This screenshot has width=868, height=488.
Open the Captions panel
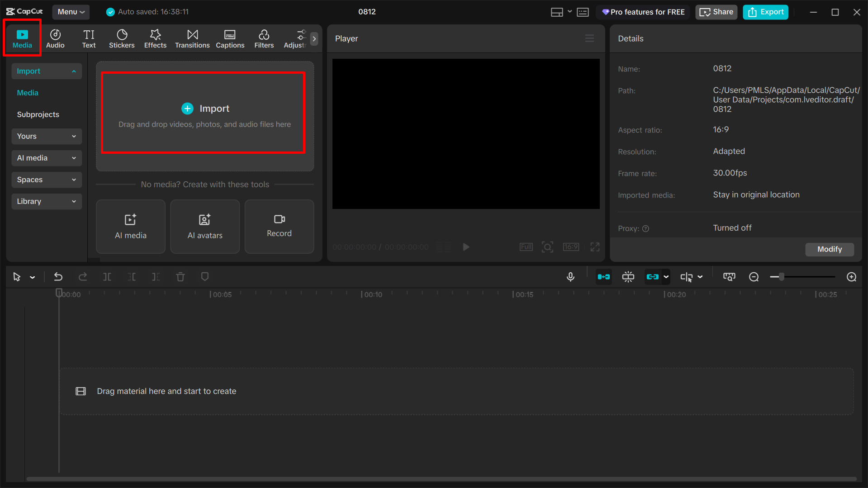[x=230, y=38]
